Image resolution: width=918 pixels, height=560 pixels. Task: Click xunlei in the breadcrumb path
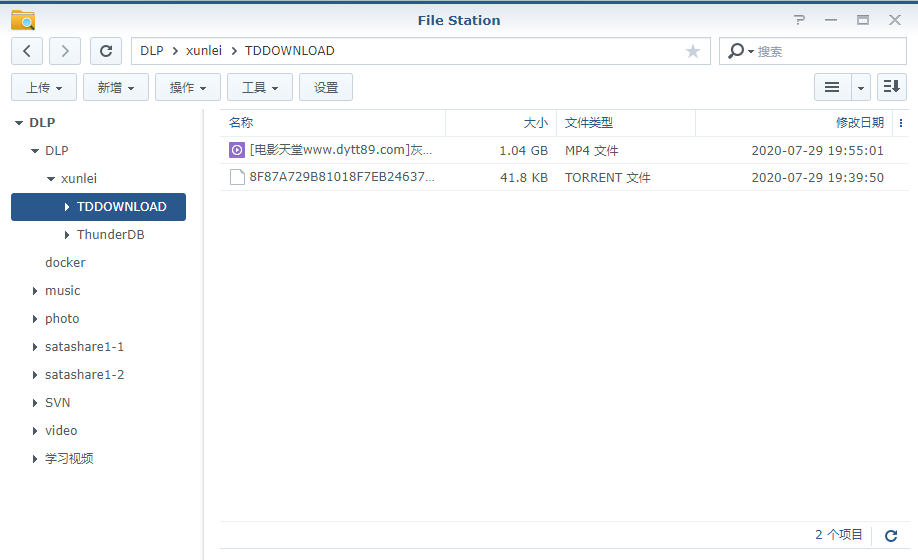click(204, 51)
